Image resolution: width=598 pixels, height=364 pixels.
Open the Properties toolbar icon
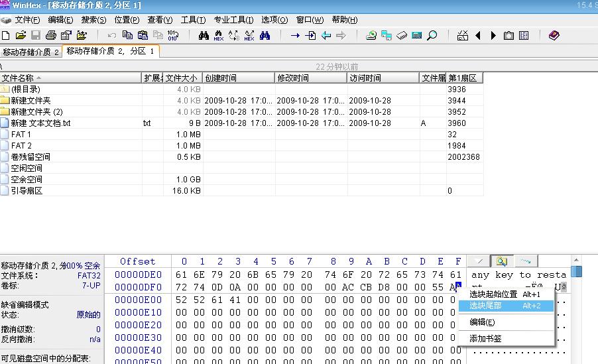[66, 36]
